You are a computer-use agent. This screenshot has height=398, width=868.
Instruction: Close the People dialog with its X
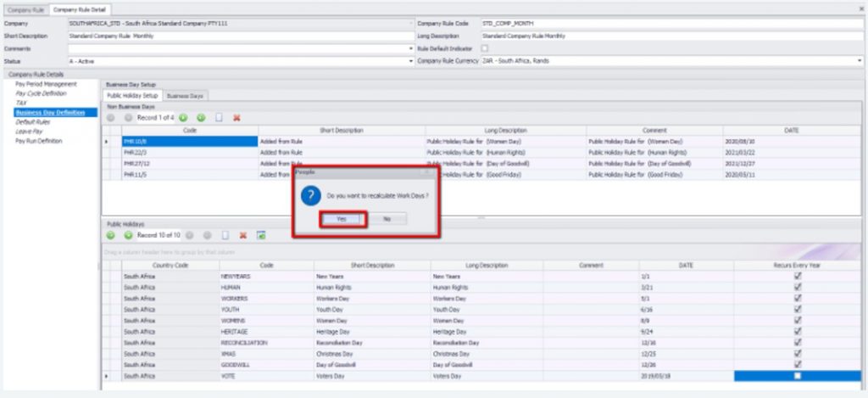click(427, 172)
